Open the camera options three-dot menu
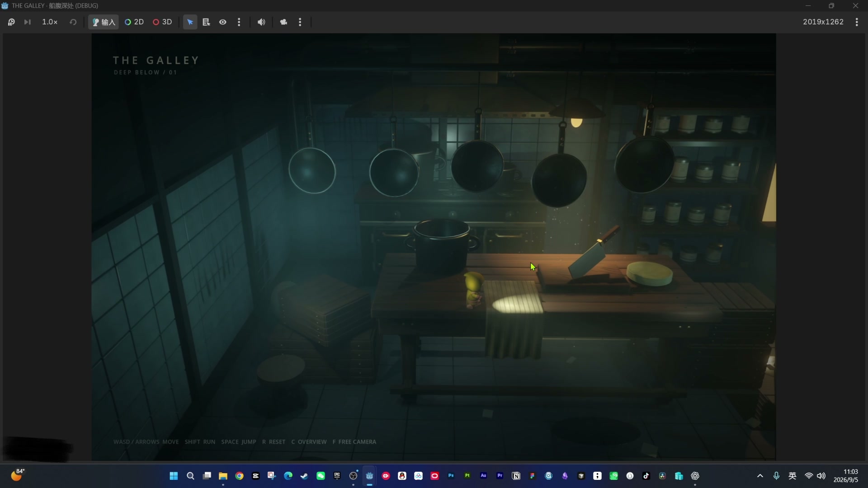The width and height of the screenshot is (868, 488). pyautogui.click(x=300, y=22)
